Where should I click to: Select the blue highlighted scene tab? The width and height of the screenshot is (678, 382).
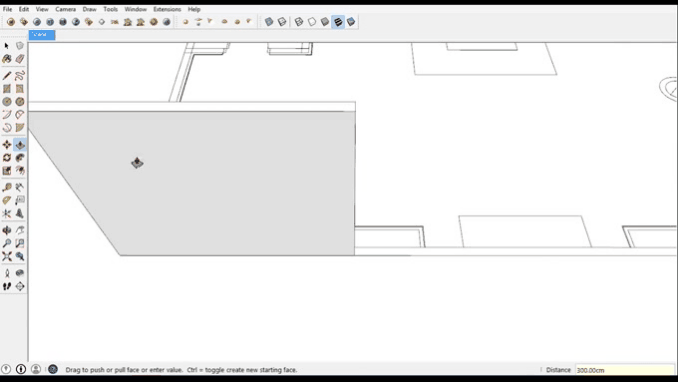point(42,35)
